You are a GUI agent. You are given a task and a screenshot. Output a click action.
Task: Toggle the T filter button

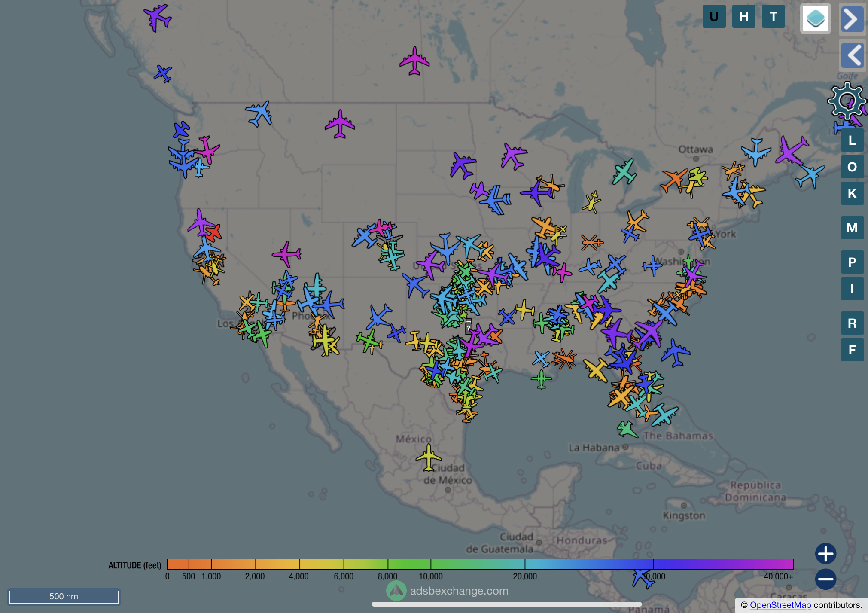point(774,17)
